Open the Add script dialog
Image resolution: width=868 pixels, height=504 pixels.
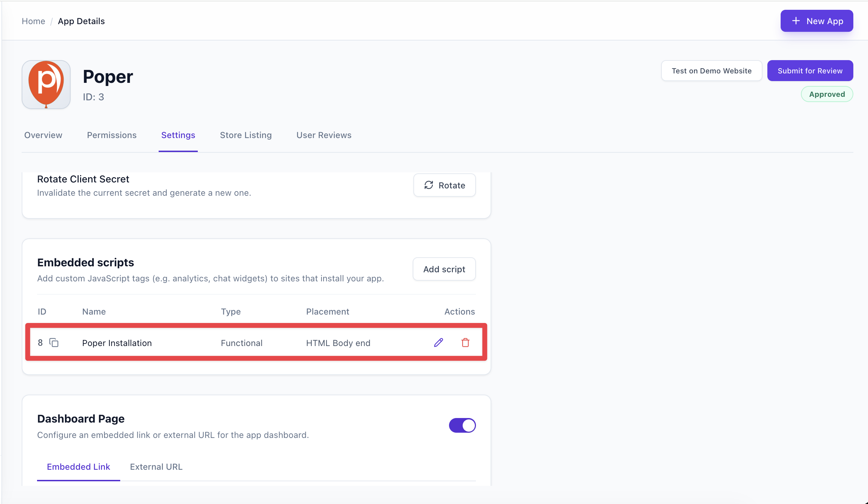tap(444, 269)
